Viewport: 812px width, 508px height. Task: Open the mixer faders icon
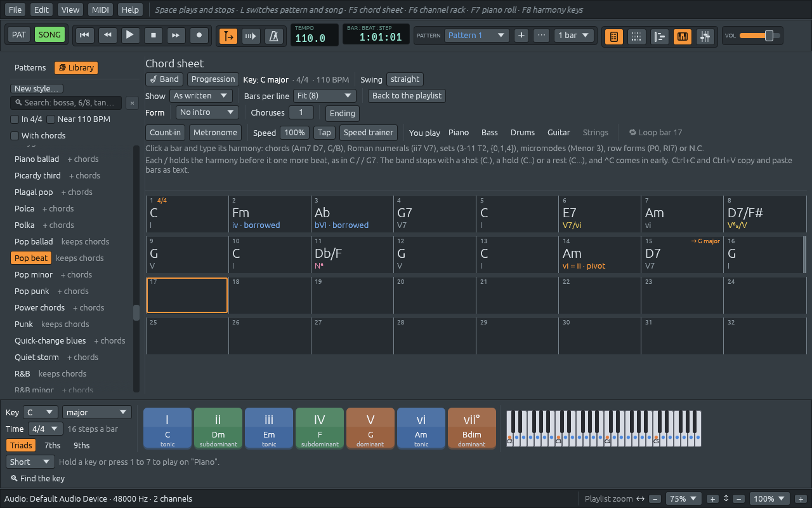pyautogui.click(x=705, y=36)
